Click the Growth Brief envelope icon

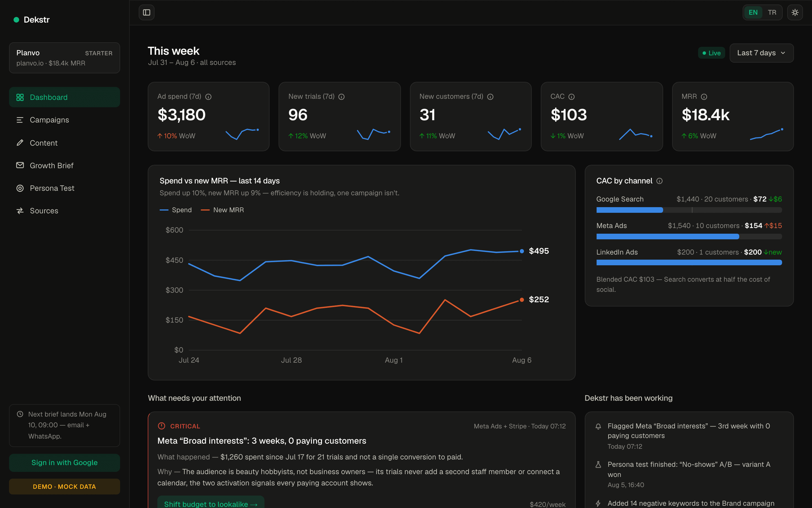pos(20,165)
